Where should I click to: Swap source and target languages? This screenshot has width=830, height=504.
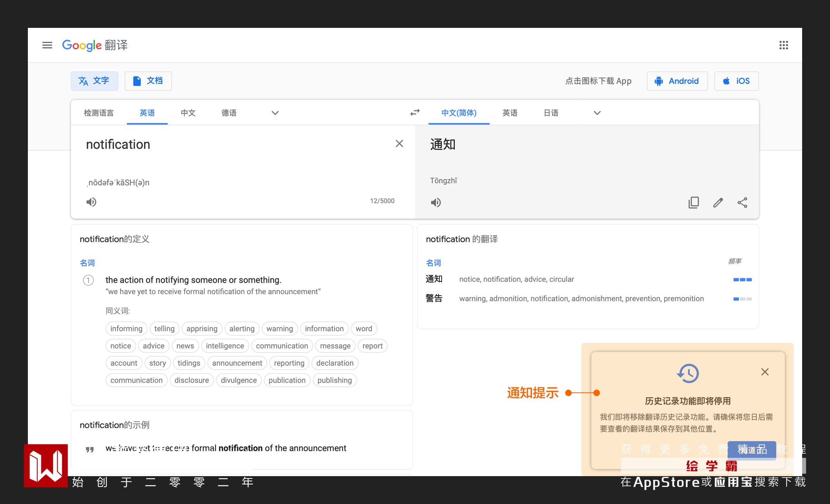pyautogui.click(x=415, y=113)
